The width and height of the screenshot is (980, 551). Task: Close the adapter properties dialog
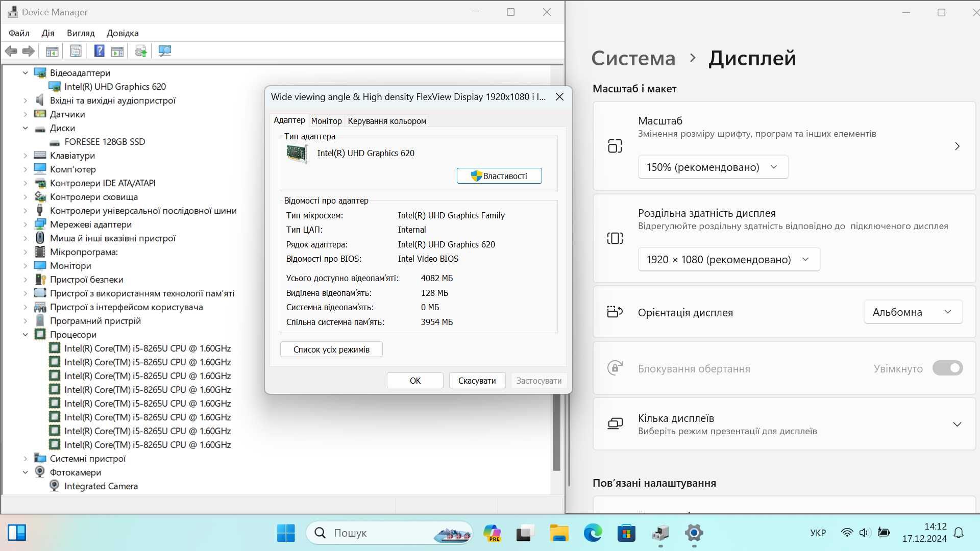(559, 97)
